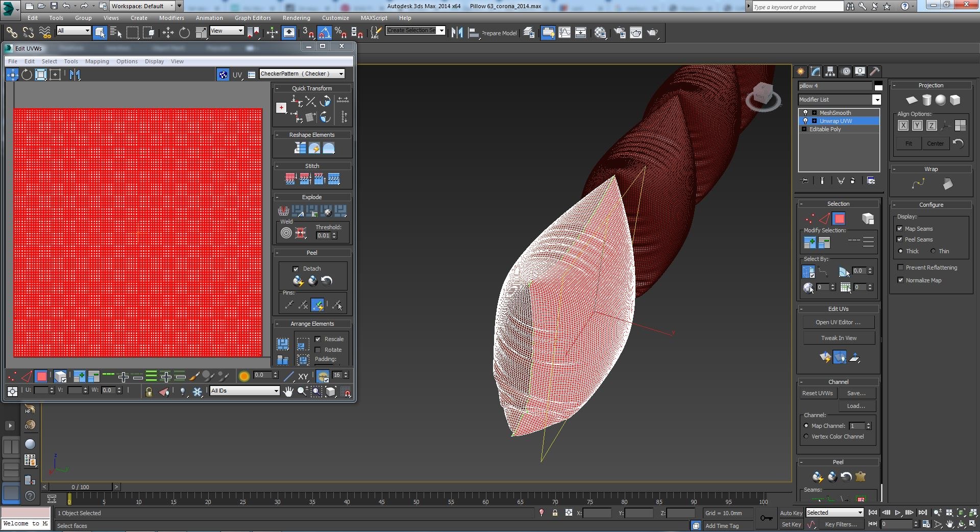Click the Load... button in Channel rollout
Screen dimensions: 980x532
856,406
